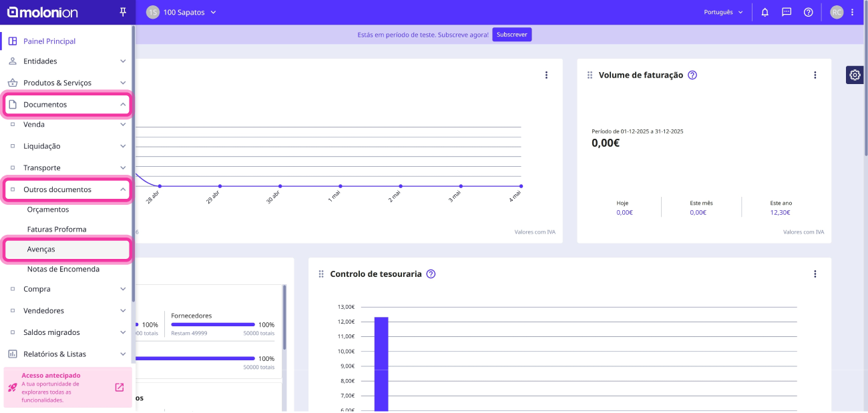
Task: Expand the Entidades menu section
Action: coord(66,61)
